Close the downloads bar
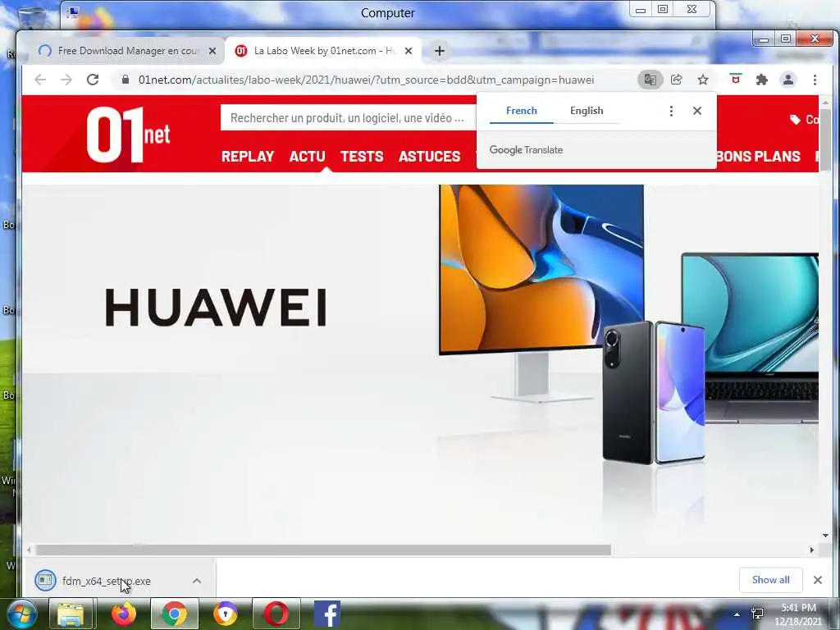Screen dimensions: 840x630 click(818, 580)
